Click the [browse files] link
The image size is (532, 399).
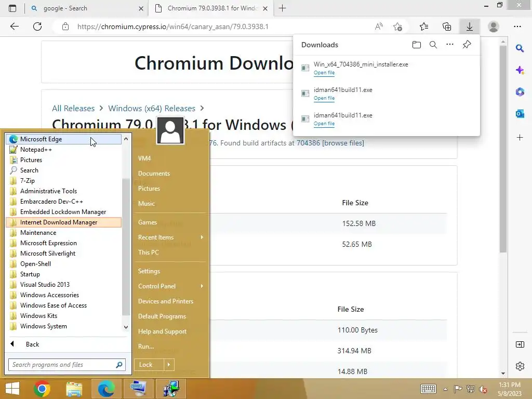[x=343, y=143]
